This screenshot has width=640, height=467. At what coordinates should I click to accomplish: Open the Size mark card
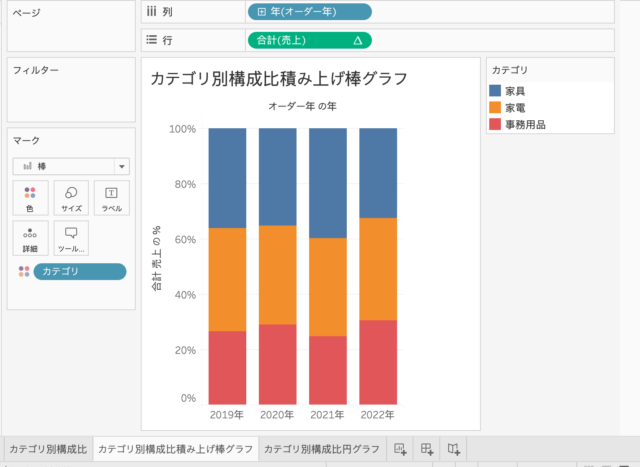tap(71, 198)
